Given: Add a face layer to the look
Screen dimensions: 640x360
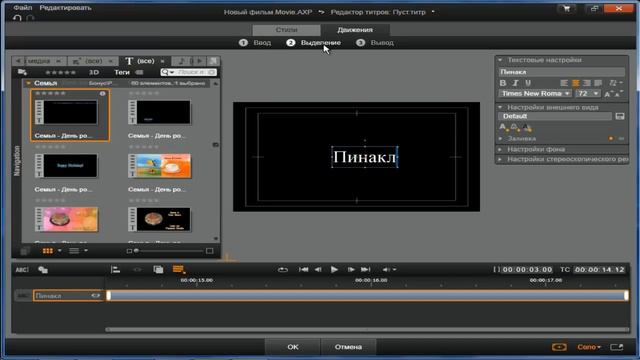Looking at the screenshot, I should point(503,128).
